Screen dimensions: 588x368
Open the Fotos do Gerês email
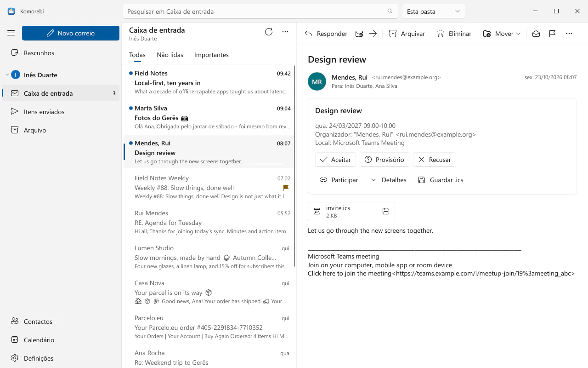click(x=209, y=118)
